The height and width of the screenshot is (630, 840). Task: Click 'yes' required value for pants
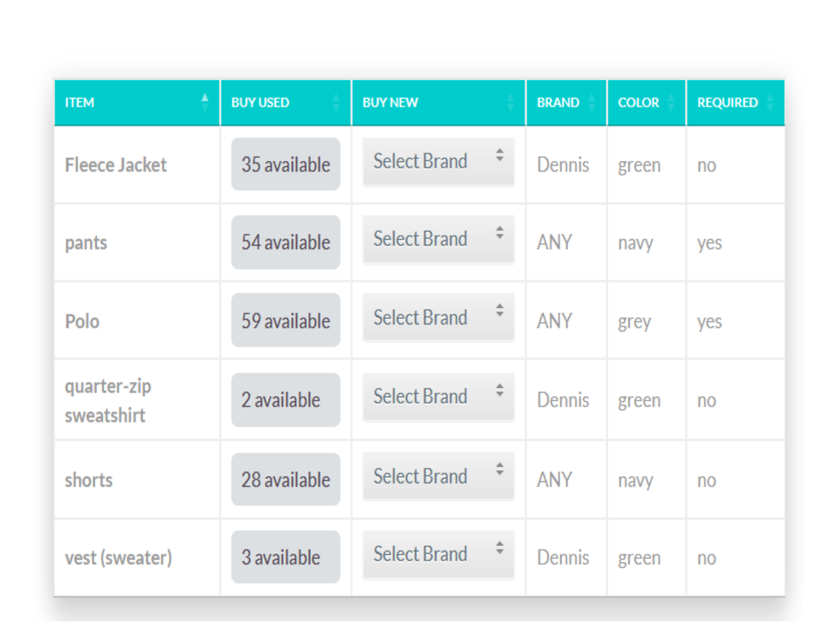pos(709,244)
